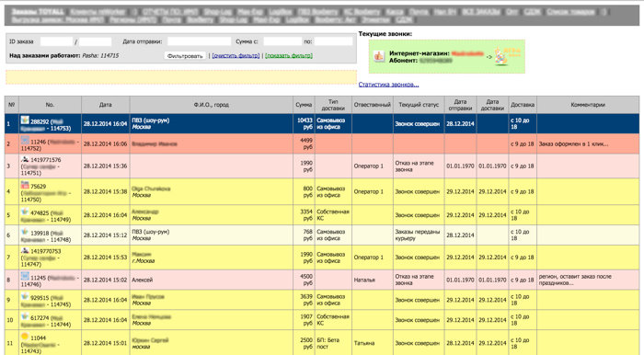The width and height of the screenshot is (644, 355).
Task: Click the sum 4499 руб in row 2
Action: 306,143
